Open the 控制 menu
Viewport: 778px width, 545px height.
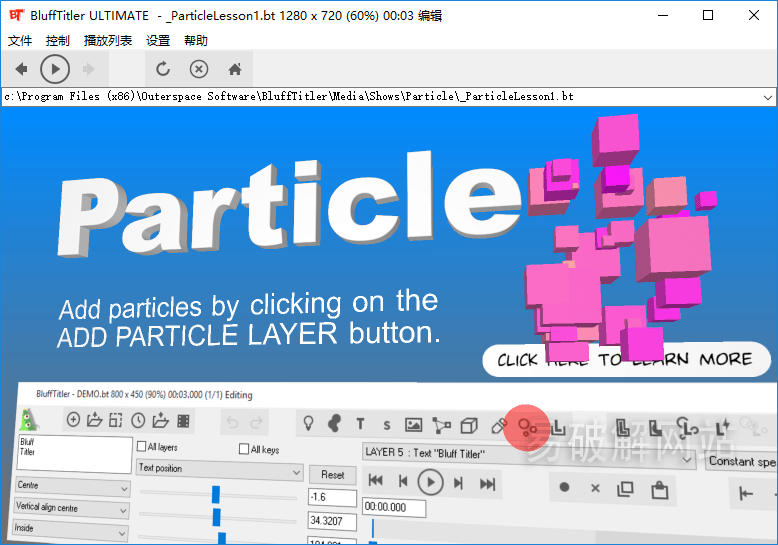(58, 40)
